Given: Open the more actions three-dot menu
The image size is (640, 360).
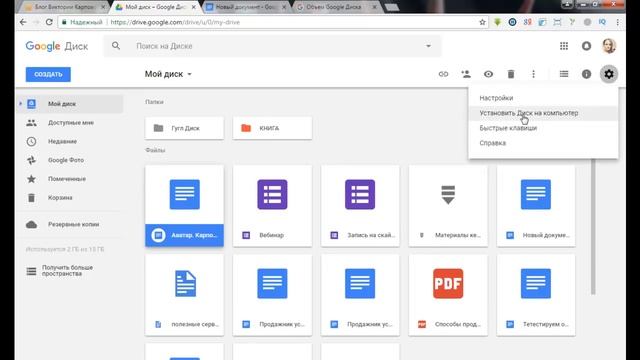Looking at the screenshot, I should click(x=533, y=74).
